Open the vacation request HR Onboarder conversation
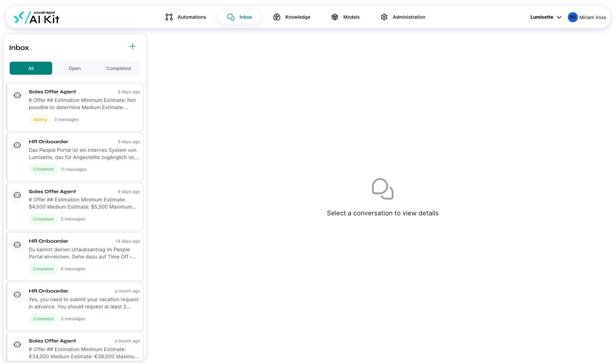Image resolution: width=616 pixels, height=364 pixels. click(75, 306)
